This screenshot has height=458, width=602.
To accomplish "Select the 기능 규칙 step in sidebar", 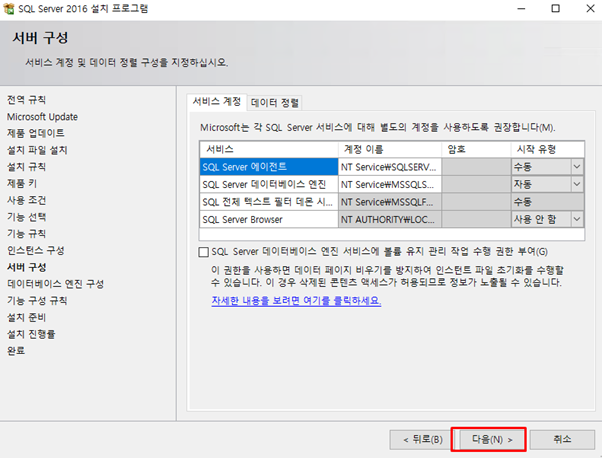I will (x=26, y=234).
